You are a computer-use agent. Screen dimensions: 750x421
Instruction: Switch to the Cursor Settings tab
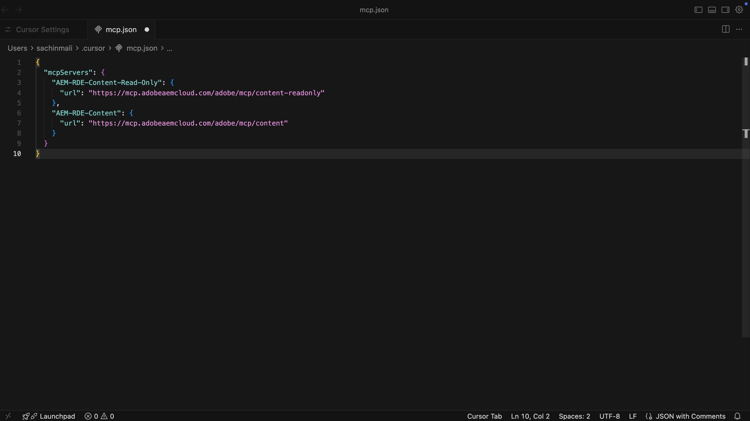(x=42, y=29)
